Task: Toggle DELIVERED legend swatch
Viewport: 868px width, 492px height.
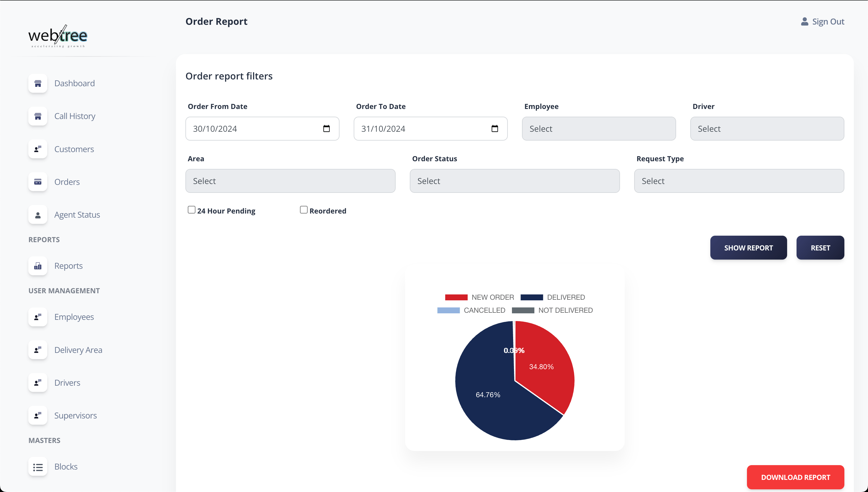Action: pyautogui.click(x=532, y=297)
